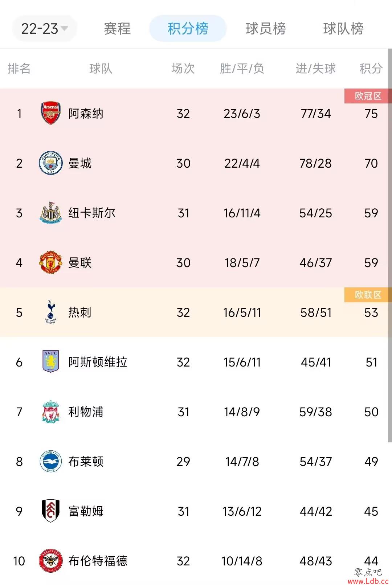The width and height of the screenshot is (392, 585).
Task: Open the 22-23 season dropdown
Action: (x=44, y=28)
